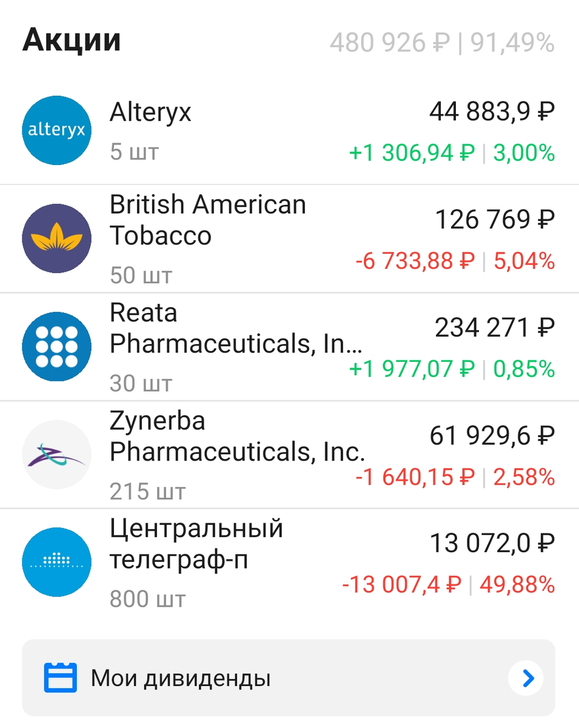Tap the Zynerba Pharmaceuticals logo icon
The width and height of the screenshot is (579, 728).
(56, 454)
